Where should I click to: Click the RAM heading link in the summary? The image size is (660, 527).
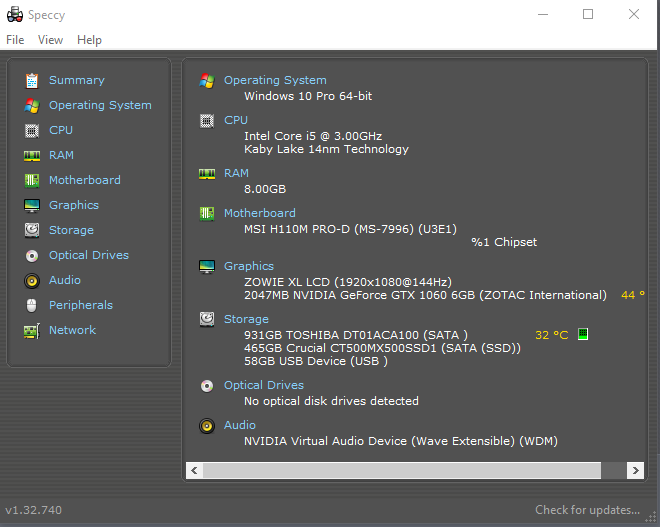pyautogui.click(x=236, y=173)
